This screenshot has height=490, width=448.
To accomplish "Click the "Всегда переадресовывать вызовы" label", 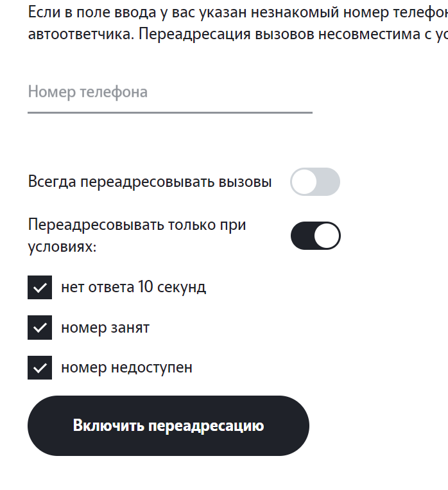I will (150, 182).
